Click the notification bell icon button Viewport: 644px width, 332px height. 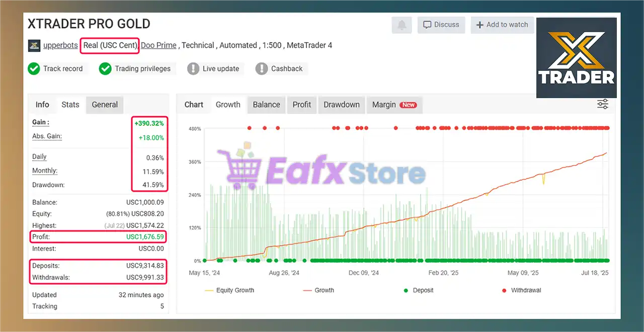(x=401, y=25)
